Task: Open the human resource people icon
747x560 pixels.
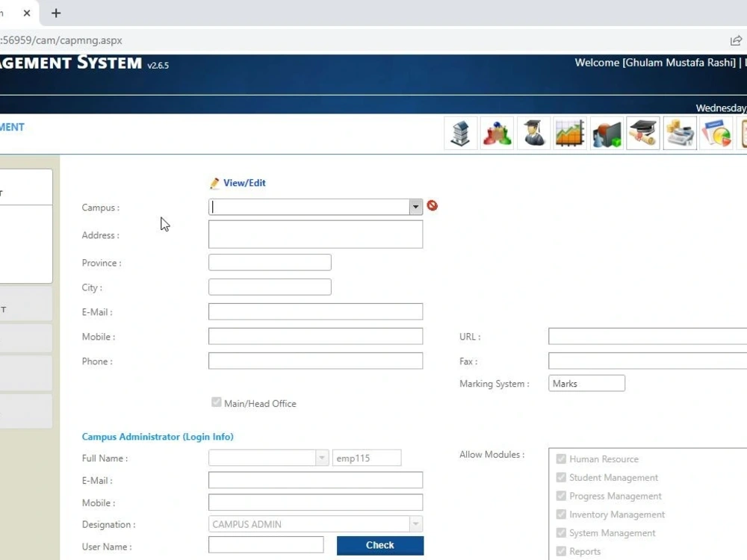Action: [497, 134]
